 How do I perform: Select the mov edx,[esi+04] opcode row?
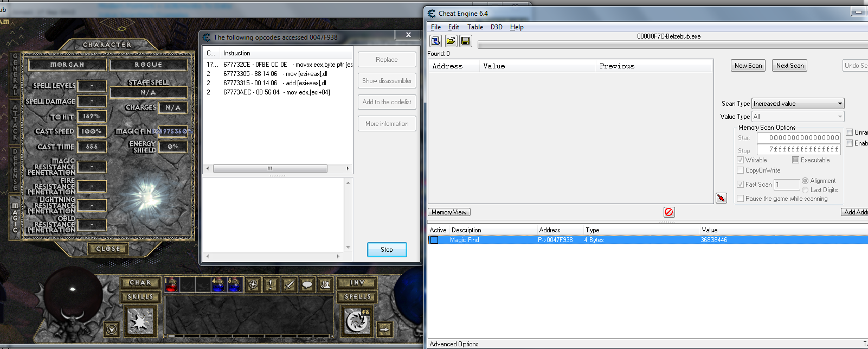278,92
